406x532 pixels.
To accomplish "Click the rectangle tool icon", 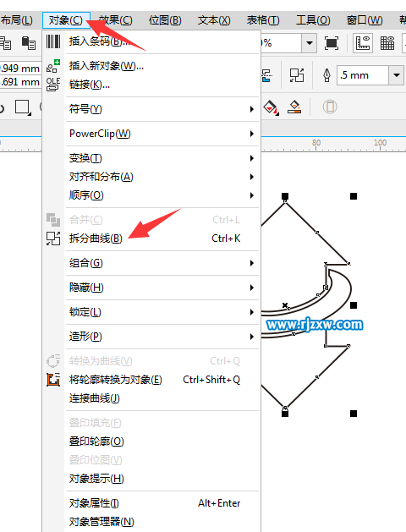I will (x=23, y=107).
